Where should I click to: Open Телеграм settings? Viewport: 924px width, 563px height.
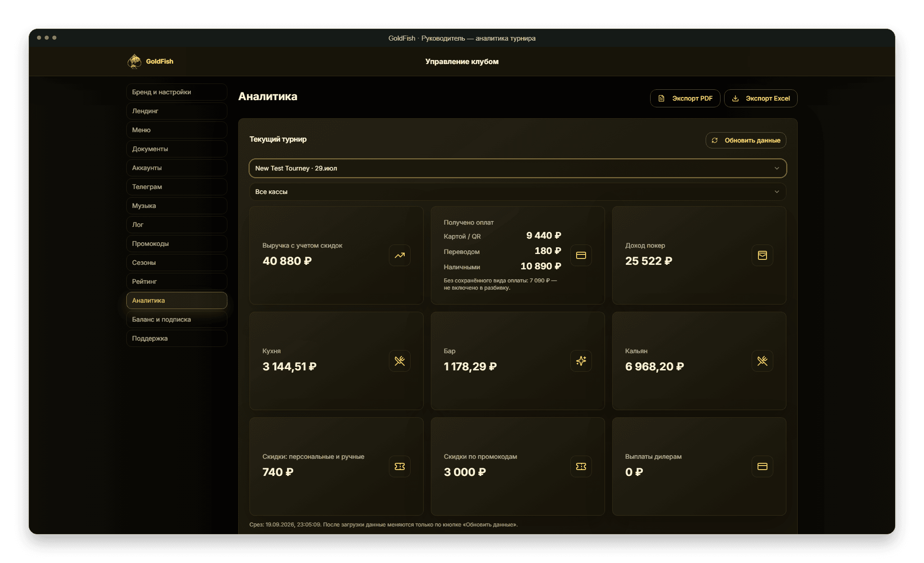click(176, 187)
